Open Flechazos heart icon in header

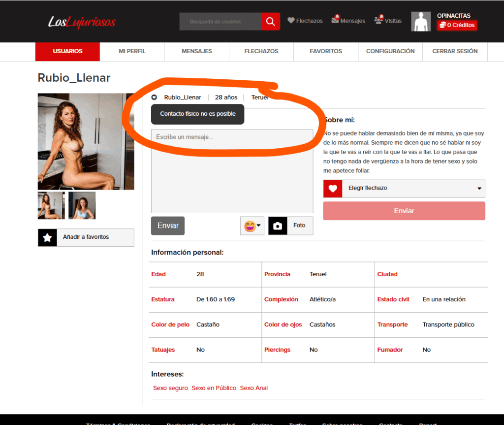point(291,21)
